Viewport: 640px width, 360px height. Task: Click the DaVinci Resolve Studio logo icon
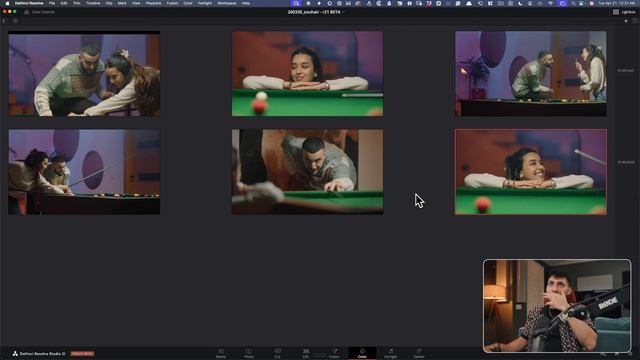click(15, 353)
